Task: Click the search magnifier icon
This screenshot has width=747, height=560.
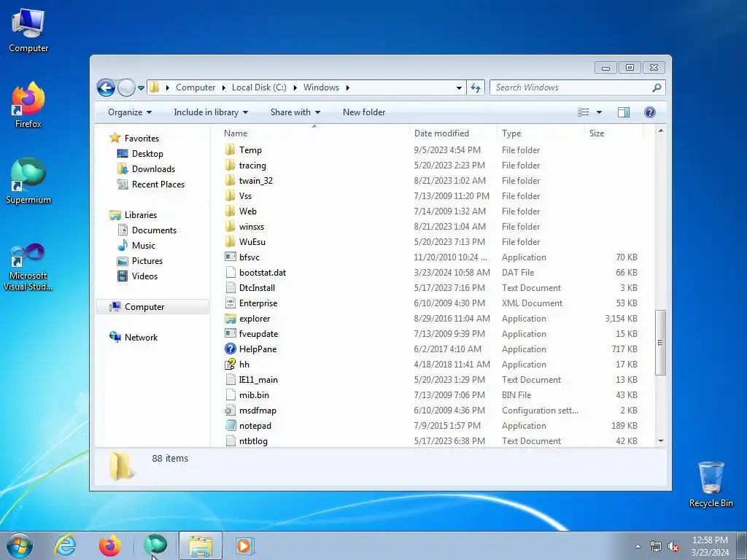Action: click(x=657, y=87)
